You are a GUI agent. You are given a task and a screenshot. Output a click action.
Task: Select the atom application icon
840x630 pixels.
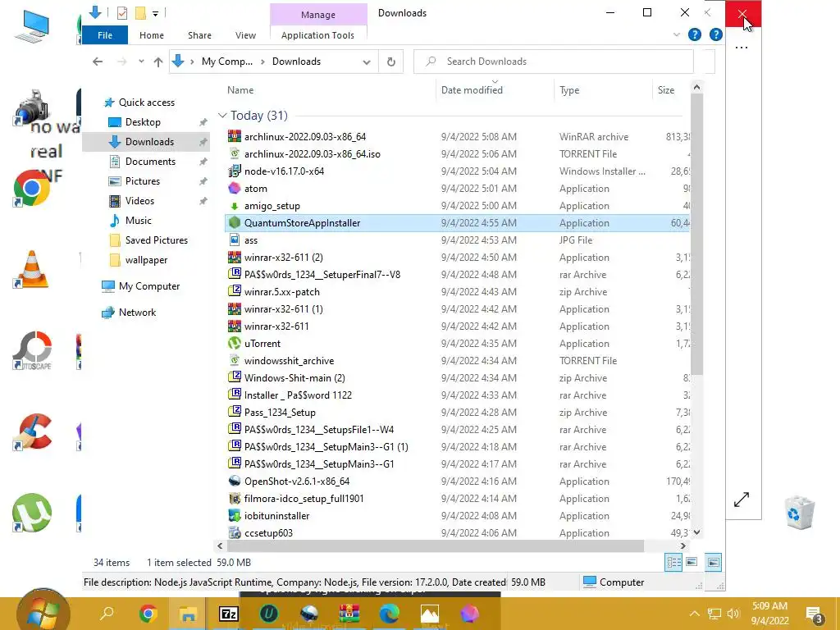point(234,189)
